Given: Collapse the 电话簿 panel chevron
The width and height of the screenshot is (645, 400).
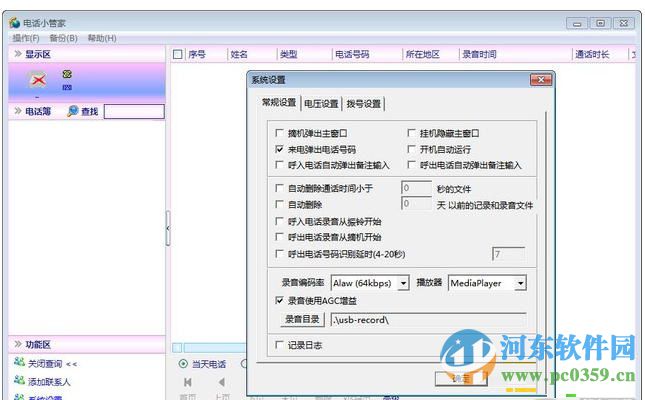Looking at the screenshot, I should tap(18, 111).
